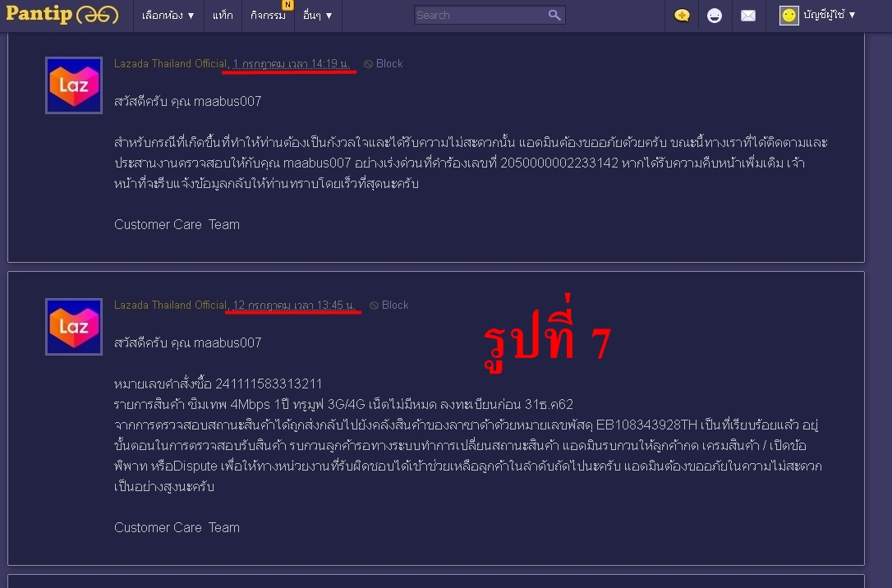Open the smiley face notification icon
Screen dimensions: 892x588
pyautogui.click(x=715, y=16)
